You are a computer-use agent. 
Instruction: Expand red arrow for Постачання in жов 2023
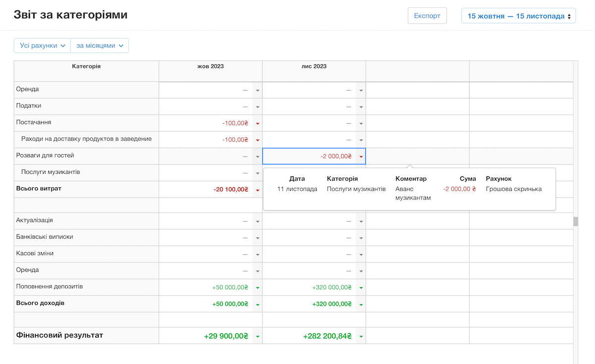tap(257, 123)
